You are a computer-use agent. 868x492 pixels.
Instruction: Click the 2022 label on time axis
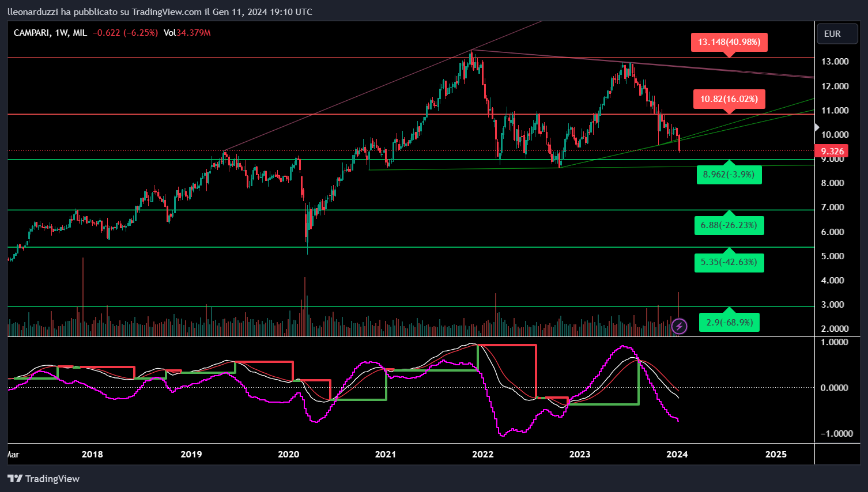483,454
